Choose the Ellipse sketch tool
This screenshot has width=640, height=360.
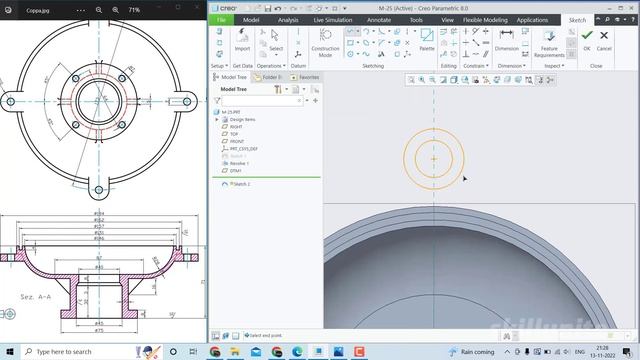[366, 43]
